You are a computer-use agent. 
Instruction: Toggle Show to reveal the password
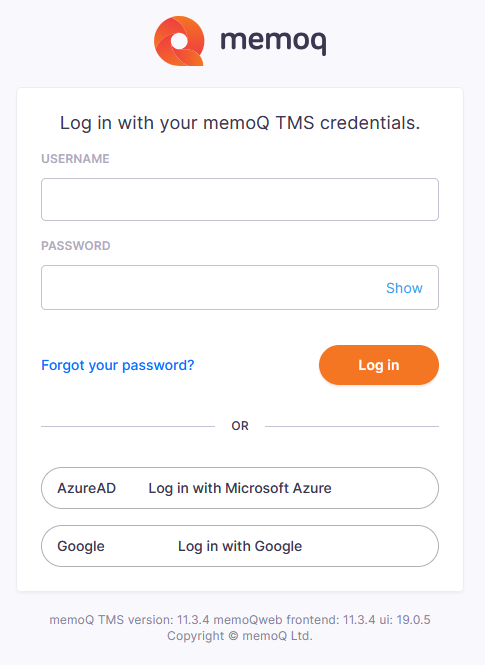point(404,288)
